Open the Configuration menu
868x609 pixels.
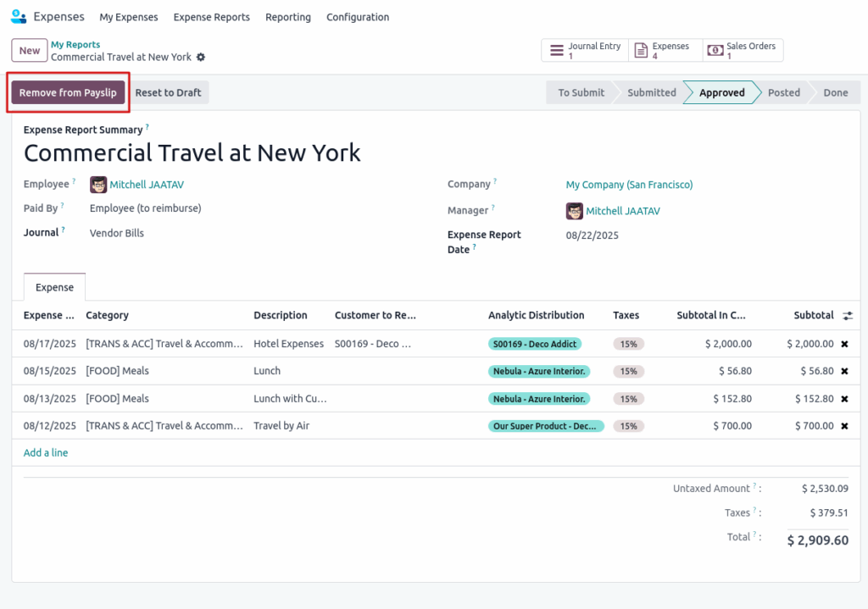pos(358,17)
